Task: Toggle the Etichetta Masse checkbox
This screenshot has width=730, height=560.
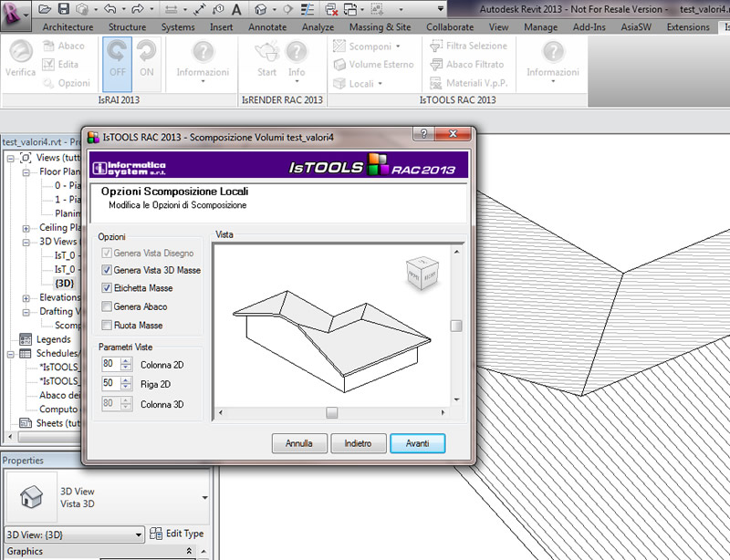Action: tap(108, 288)
